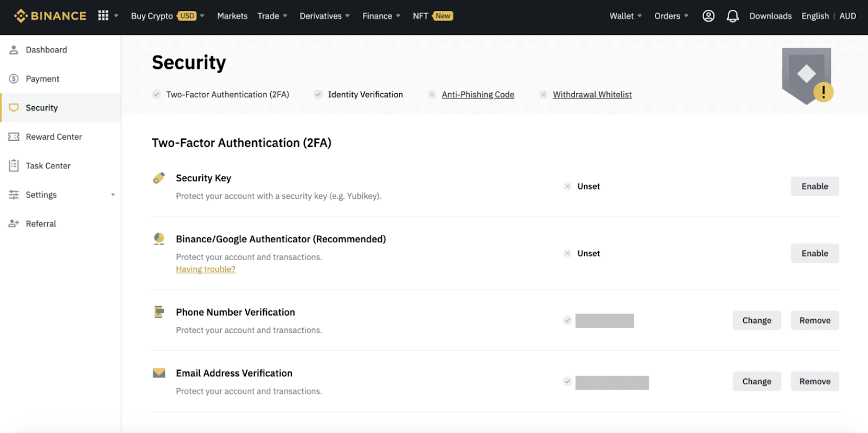
Task: Open the user profile account icon
Action: tap(708, 16)
